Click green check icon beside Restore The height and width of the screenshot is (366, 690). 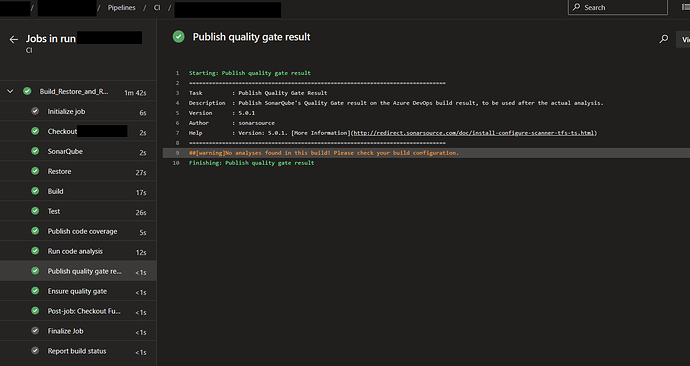click(35, 171)
